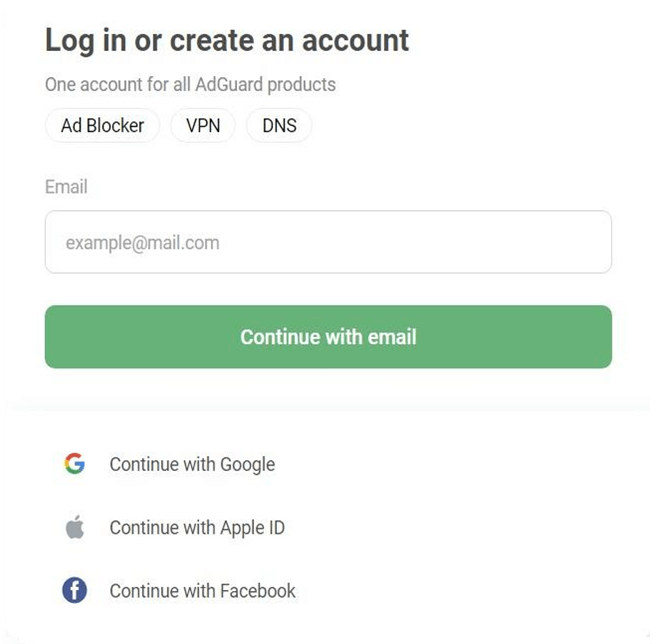This screenshot has height=644, width=656.
Task: Click the Facebook logo icon
Action: click(x=75, y=590)
